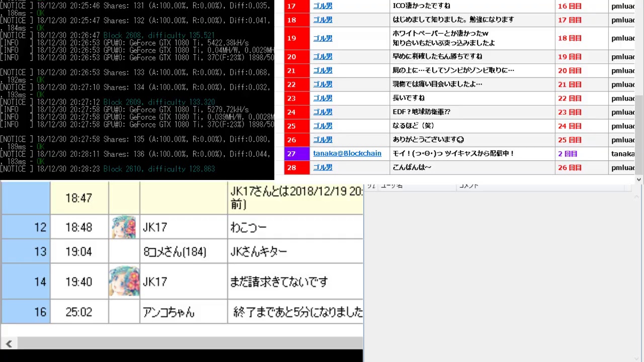Click the アンコちゃん user name cell

[169, 312]
